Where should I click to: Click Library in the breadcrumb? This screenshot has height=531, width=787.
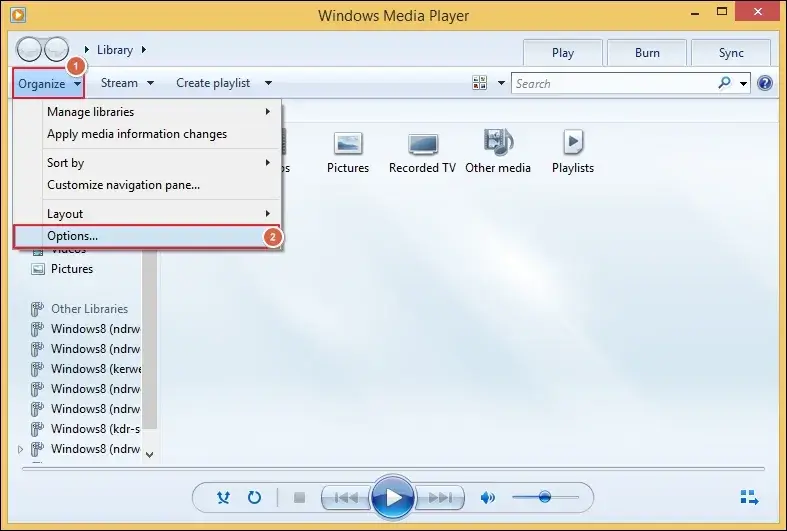(115, 50)
